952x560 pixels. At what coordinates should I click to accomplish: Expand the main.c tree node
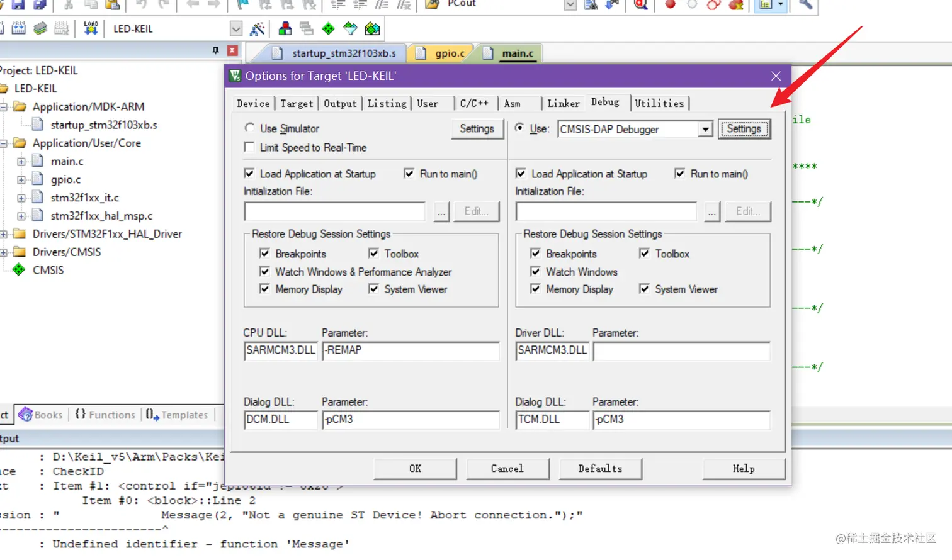coord(21,162)
